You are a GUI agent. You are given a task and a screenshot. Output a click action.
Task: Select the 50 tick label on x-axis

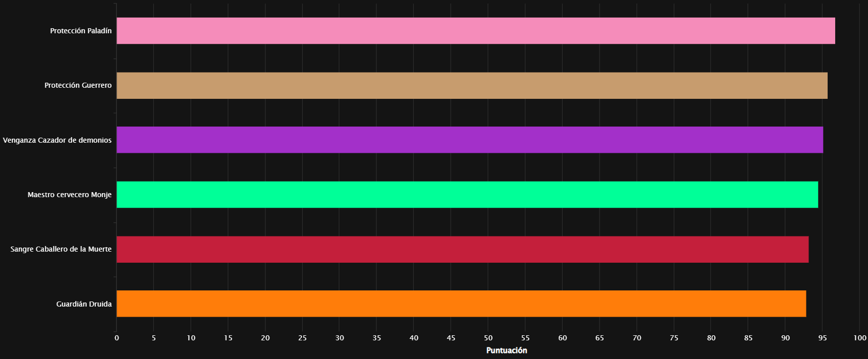tap(488, 338)
